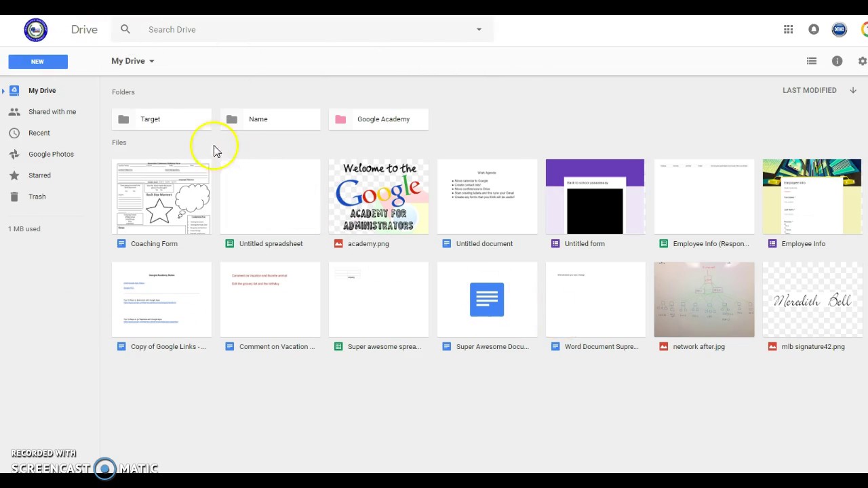Screen dimensions: 868x488
Task: Click the image icon beside network after.jpg
Action: [664, 346]
